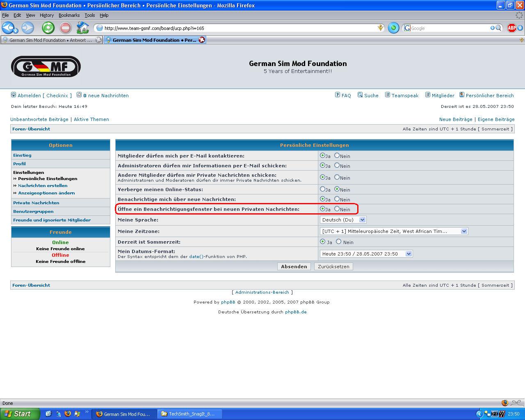525x420 pixels.
Task: Open the Windows Start menu
Action: [20, 414]
